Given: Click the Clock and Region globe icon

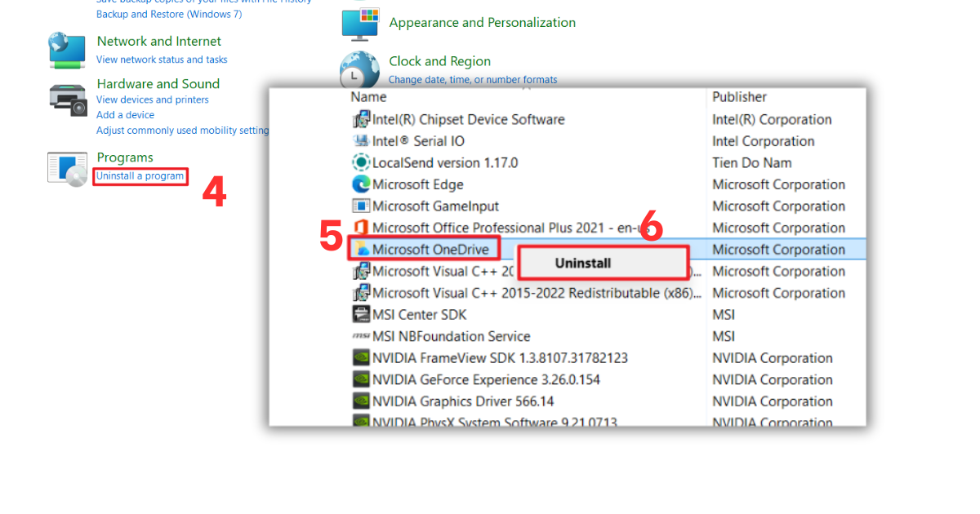Looking at the screenshot, I should click(359, 70).
